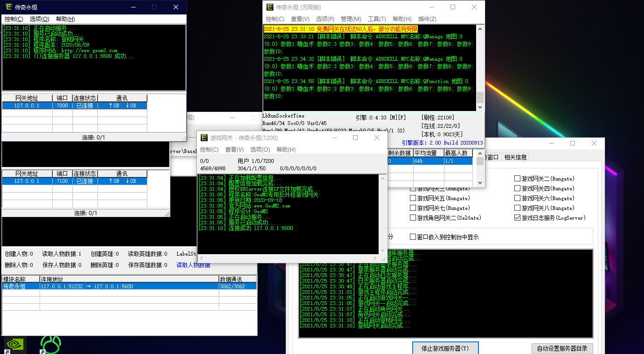Viewport: 644px width, 354px height.
Task: Open the green Navicat desktop shortcut
Action: pos(51,345)
